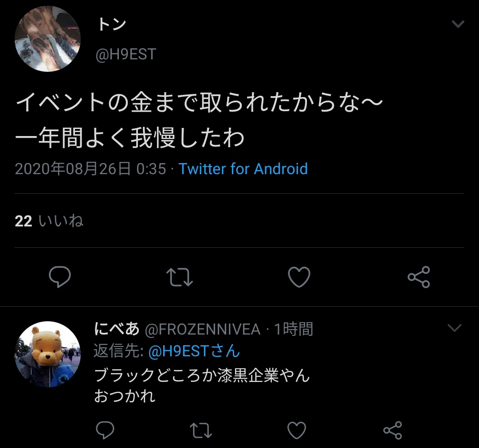Tap the reply icon under the main tweet

coord(60,277)
